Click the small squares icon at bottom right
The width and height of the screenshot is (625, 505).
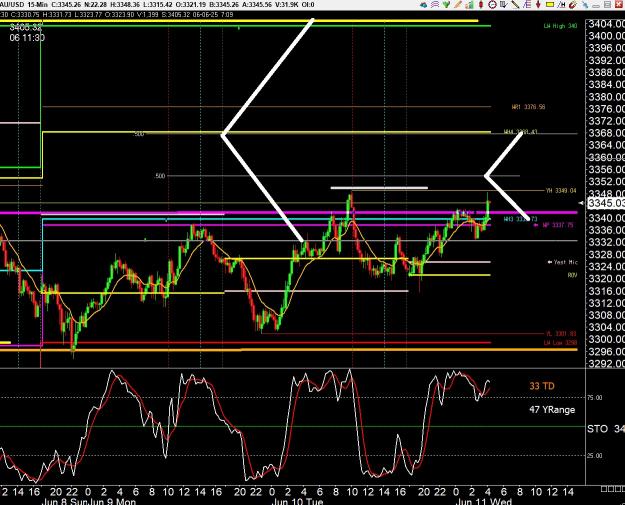click(x=612, y=489)
